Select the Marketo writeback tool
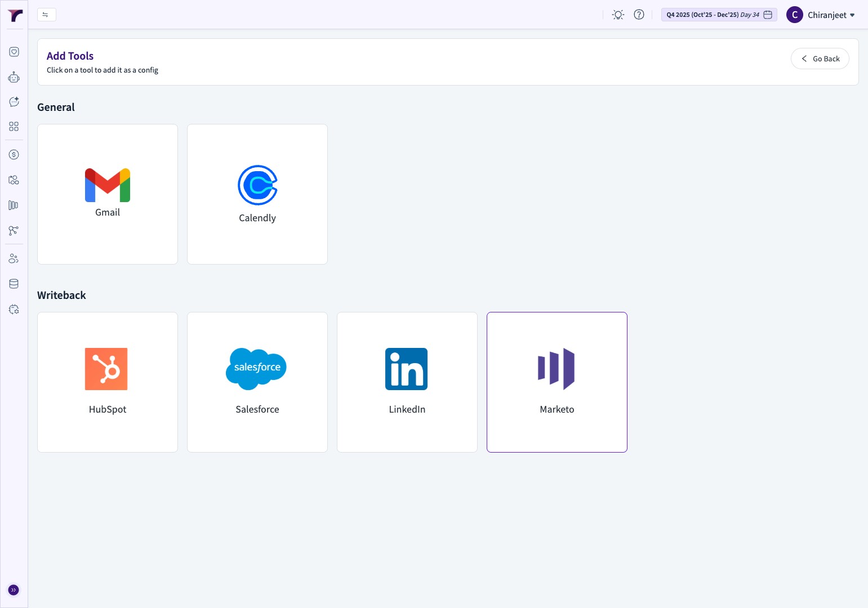This screenshot has height=608, width=868. pyautogui.click(x=557, y=382)
